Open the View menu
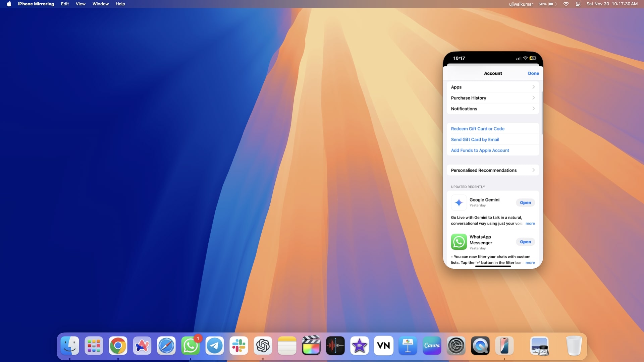The width and height of the screenshot is (644, 362). point(80,4)
